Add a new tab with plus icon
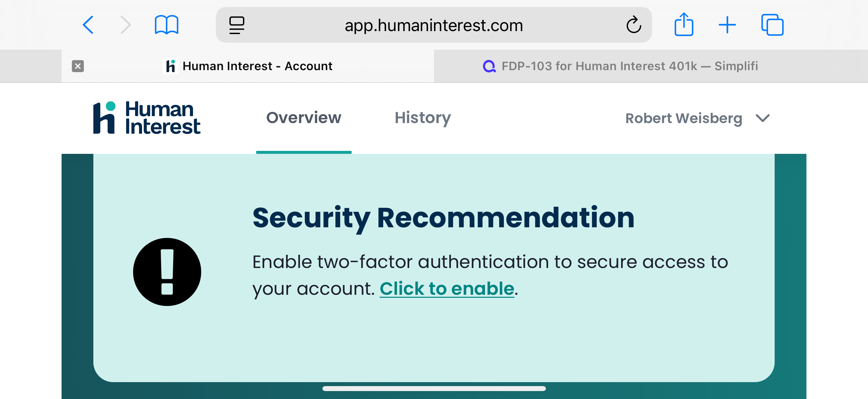Image resolution: width=868 pixels, height=399 pixels. pyautogui.click(x=727, y=25)
